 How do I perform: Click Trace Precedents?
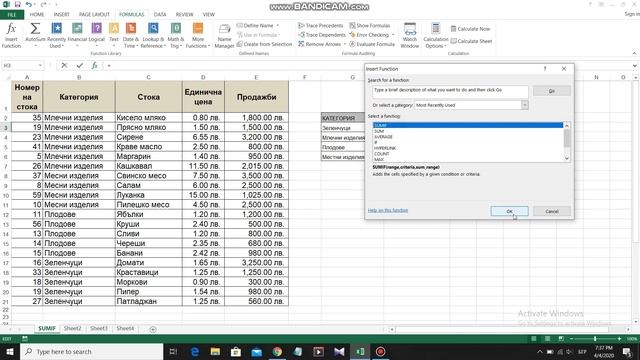tap(320, 25)
